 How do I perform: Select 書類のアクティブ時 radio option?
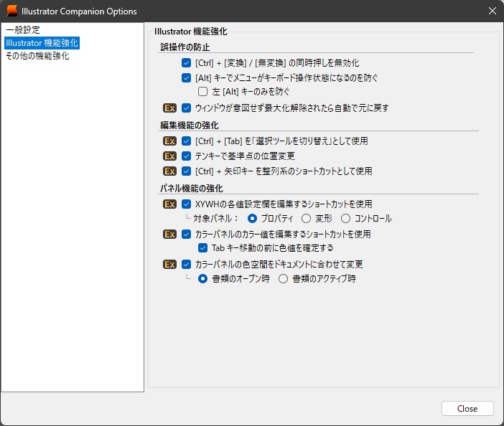(283, 279)
